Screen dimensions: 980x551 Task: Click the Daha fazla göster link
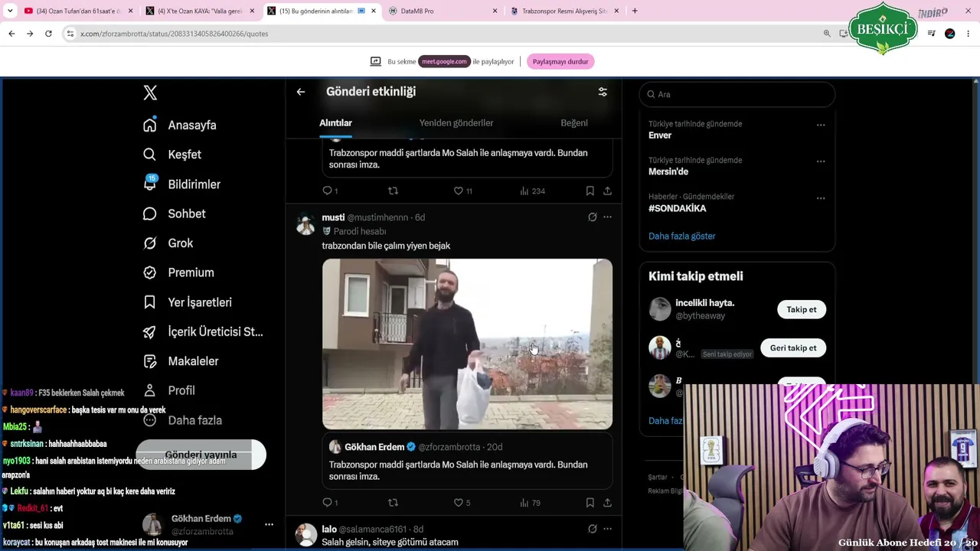click(682, 236)
